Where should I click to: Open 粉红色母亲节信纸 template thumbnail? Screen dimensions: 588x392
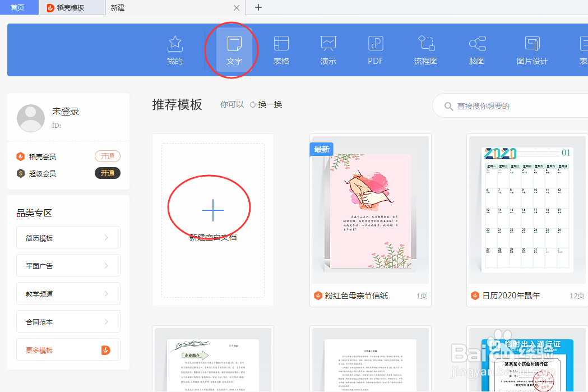tap(371, 210)
